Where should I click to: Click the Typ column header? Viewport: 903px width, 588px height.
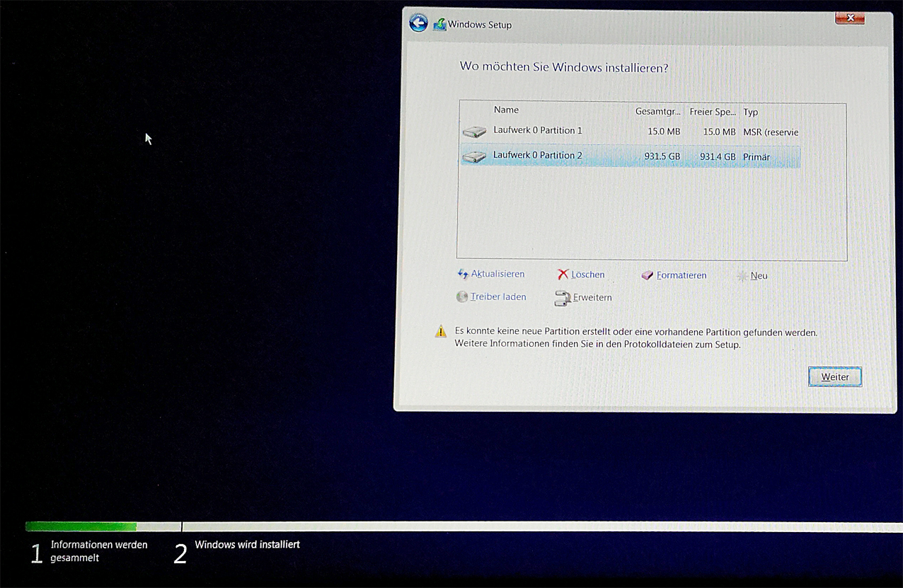tap(751, 113)
